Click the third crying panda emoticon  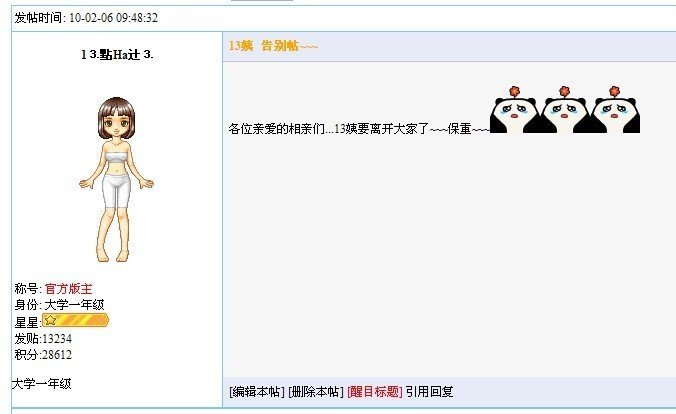pyautogui.click(x=615, y=110)
